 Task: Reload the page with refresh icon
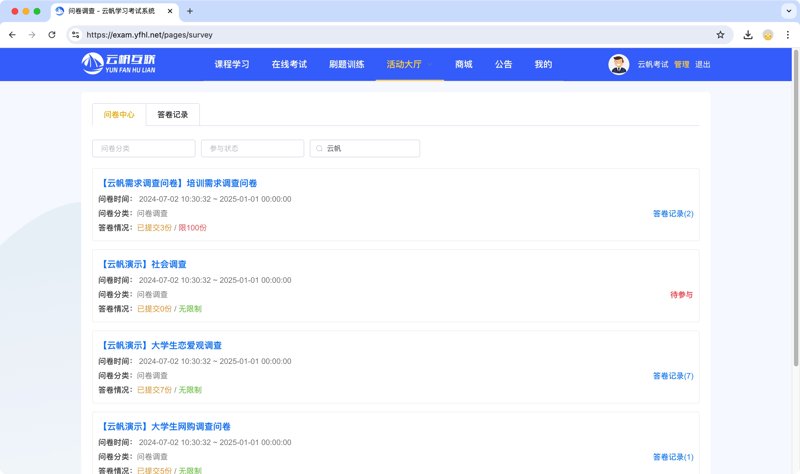pos(52,35)
